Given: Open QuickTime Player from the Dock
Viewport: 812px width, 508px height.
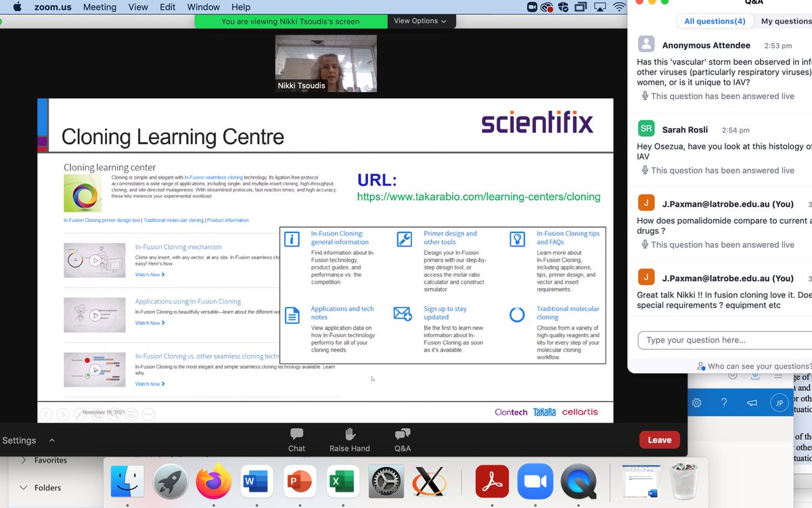Looking at the screenshot, I should click(579, 482).
